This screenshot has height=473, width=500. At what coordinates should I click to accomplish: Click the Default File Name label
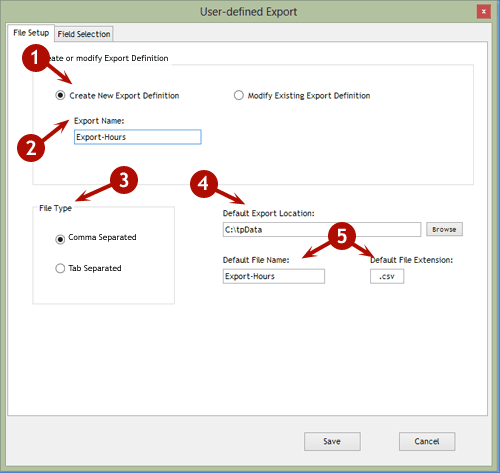tap(256, 260)
